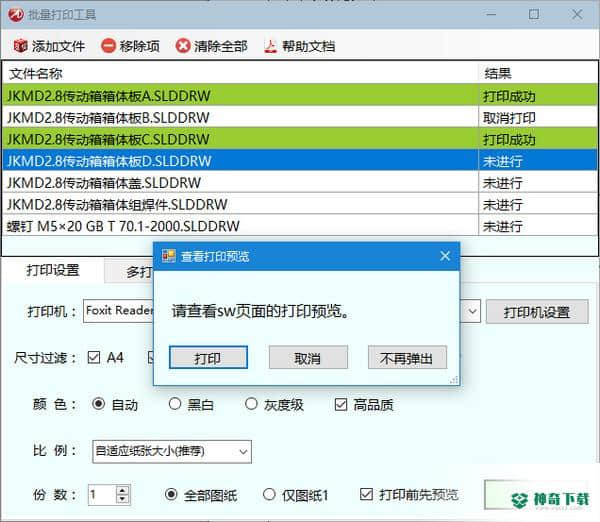Open 打印机设置 button
Image resolution: width=600 pixels, height=522 pixels.
(x=537, y=312)
